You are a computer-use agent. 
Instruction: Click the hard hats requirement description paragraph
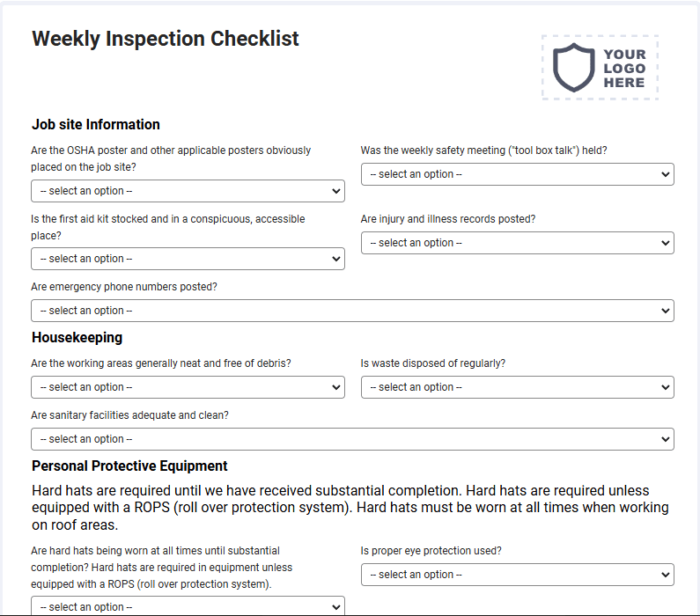[350, 508]
